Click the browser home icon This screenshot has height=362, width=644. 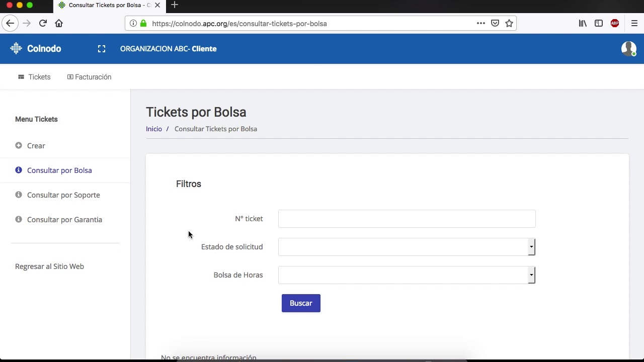[59, 23]
